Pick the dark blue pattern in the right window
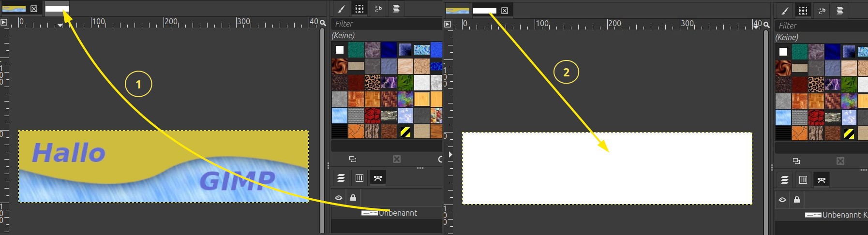This screenshot has height=235, width=868. coord(833,52)
